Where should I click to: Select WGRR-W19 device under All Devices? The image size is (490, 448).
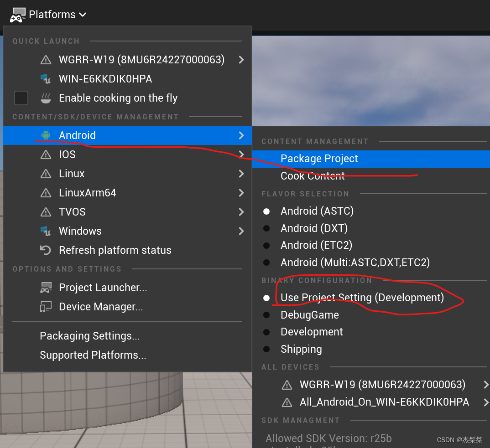(370, 385)
